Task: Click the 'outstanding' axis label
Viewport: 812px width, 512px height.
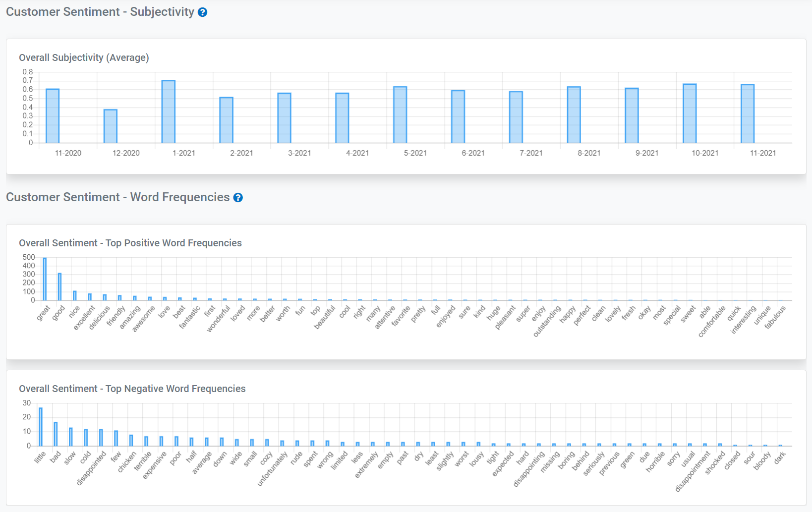Action: 547,321
